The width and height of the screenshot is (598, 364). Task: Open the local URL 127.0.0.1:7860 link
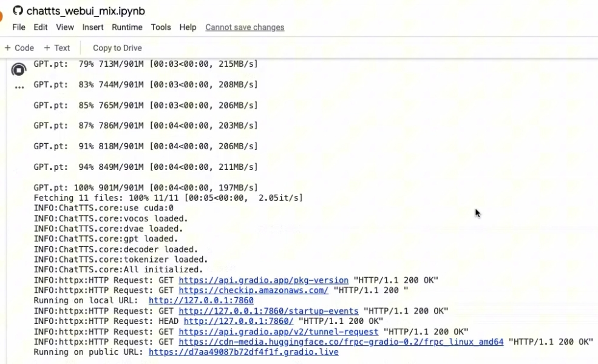tap(201, 300)
